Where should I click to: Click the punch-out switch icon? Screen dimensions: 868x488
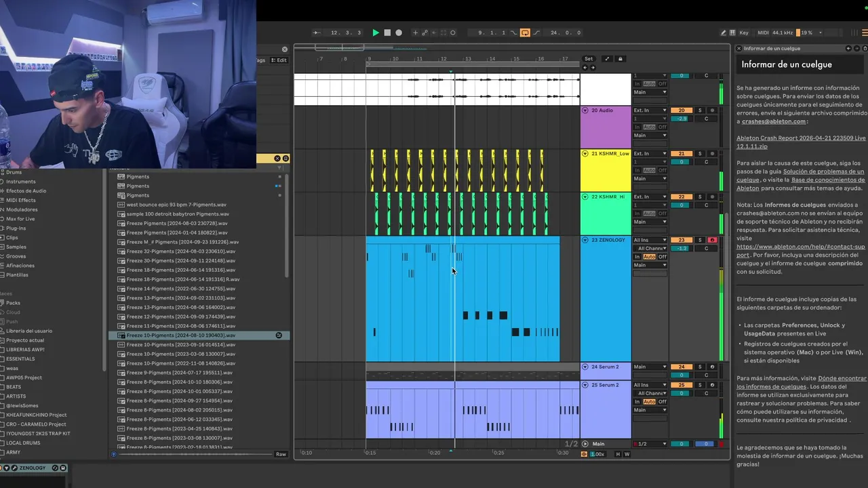[x=536, y=33]
